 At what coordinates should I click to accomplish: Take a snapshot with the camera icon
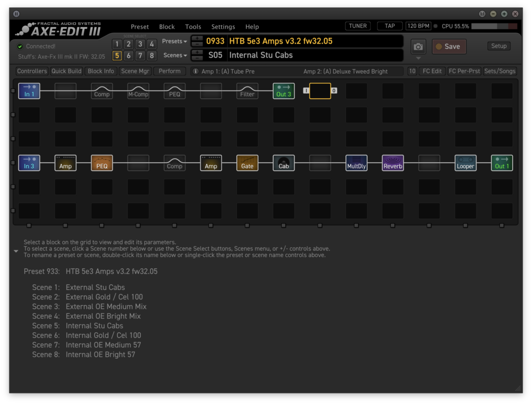click(418, 46)
